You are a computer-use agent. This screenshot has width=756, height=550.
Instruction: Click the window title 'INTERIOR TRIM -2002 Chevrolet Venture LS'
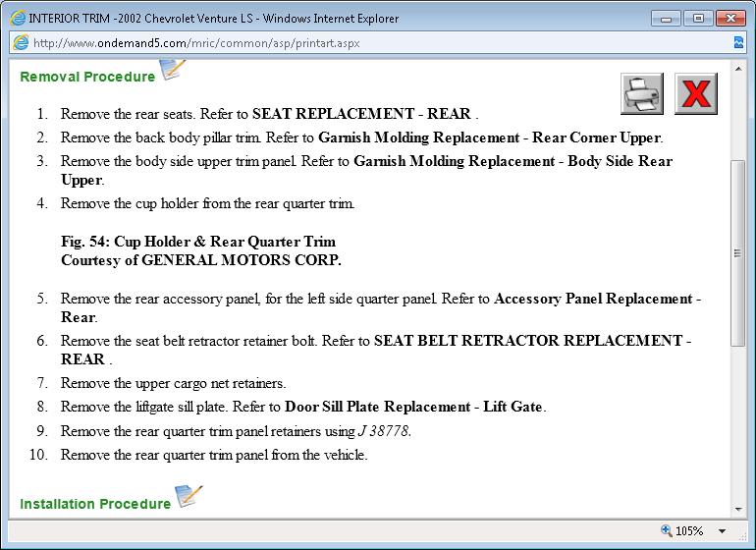140,19
